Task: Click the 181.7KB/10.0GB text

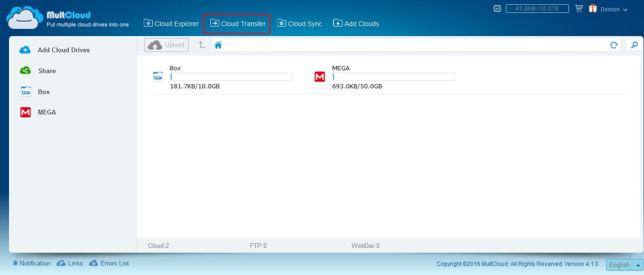Action: tap(195, 86)
